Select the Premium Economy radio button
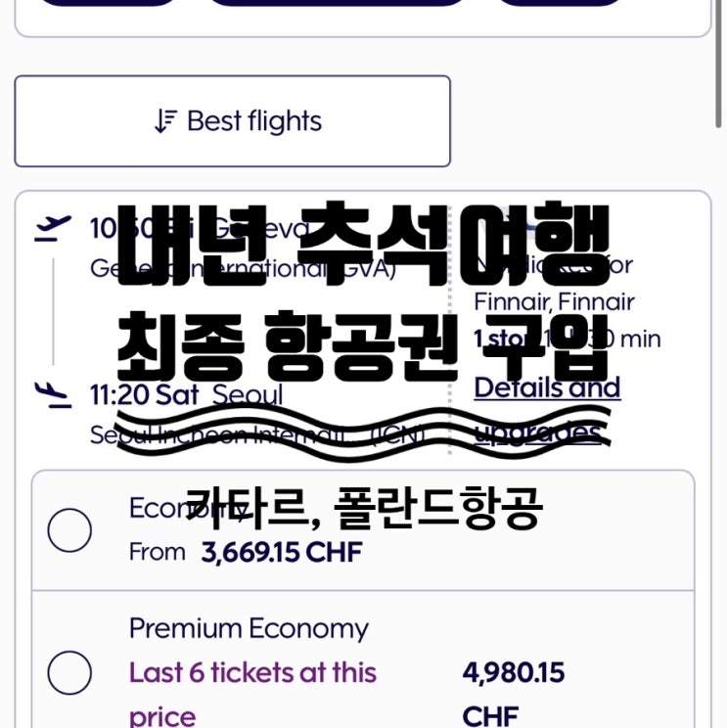The height and width of the screenshot is (728, 727). tap(69, 672)
